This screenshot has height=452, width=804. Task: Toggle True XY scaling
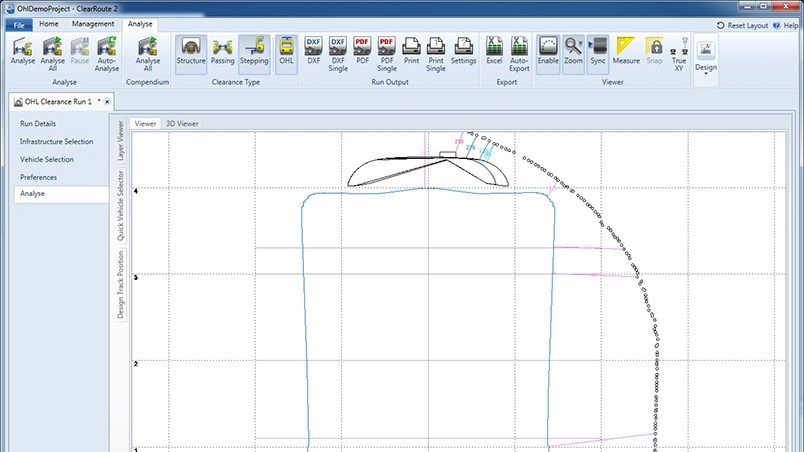click(x=679, y=54)
